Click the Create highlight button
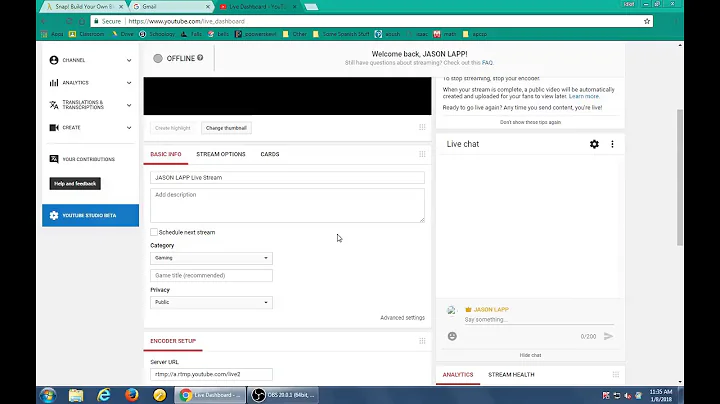Viewport: 720px width, 404px height. click(x=173, y=128)
